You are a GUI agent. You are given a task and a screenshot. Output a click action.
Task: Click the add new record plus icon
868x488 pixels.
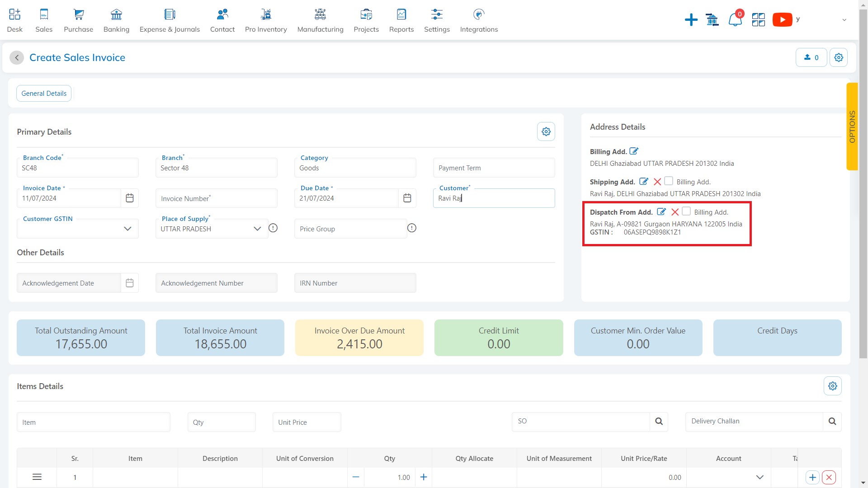(812, 477)
